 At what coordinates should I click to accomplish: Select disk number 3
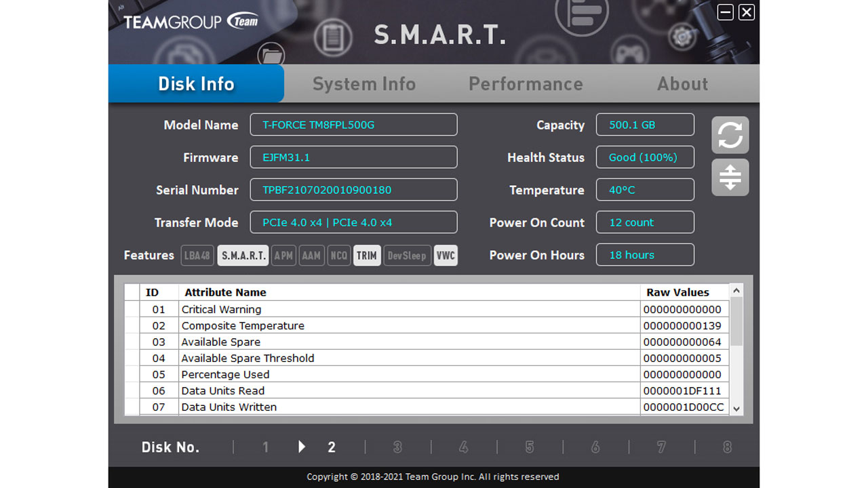click(x=397, y=447)
